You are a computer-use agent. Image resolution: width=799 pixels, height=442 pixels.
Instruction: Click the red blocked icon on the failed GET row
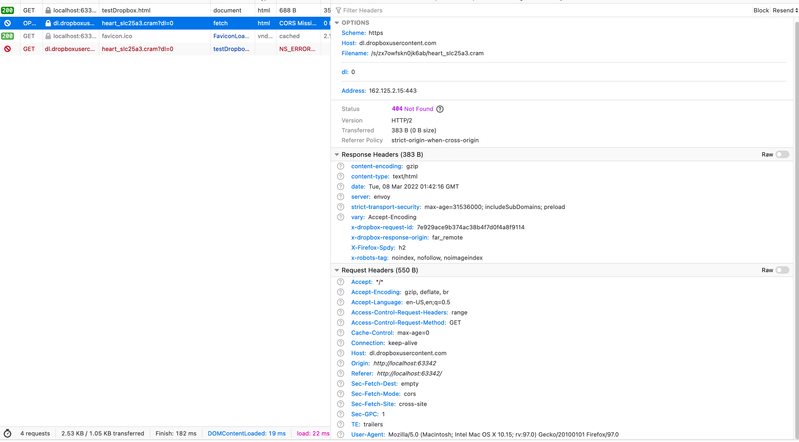coord(7,49)
